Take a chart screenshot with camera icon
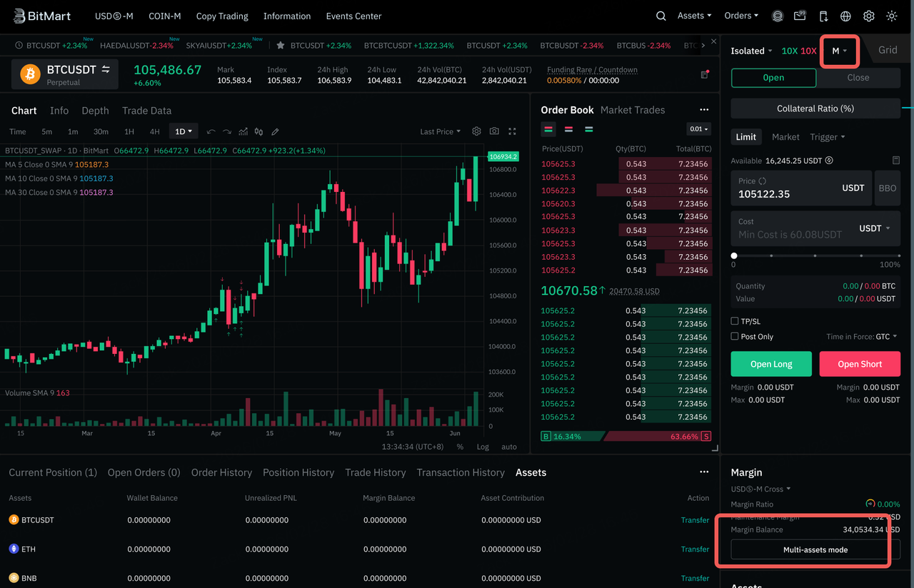 (494, 131)
